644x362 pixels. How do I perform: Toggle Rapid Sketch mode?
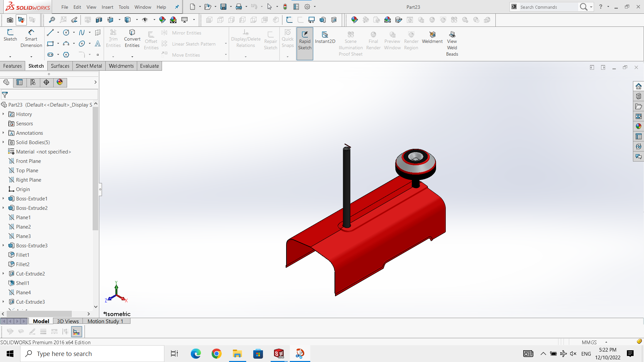[x=305, y=44]
